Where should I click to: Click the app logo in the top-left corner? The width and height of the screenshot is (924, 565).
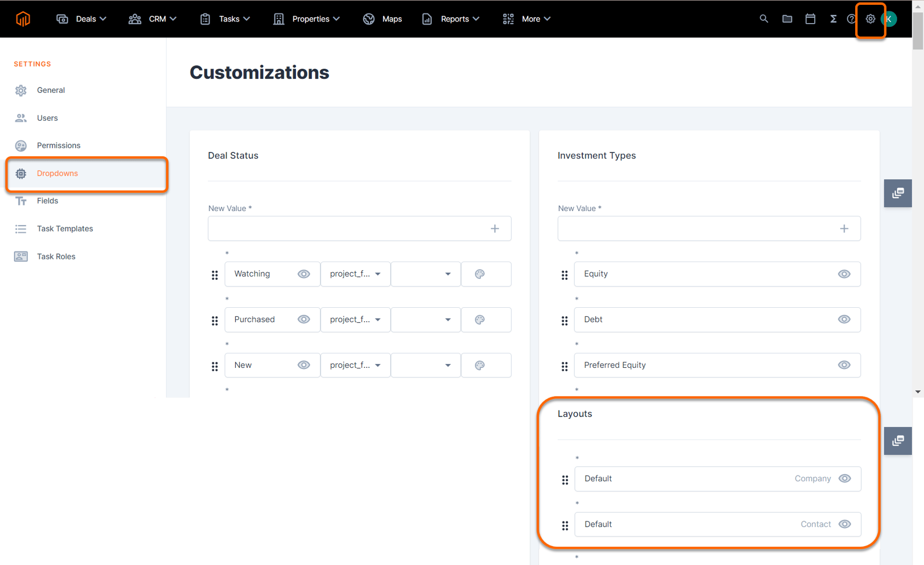click(x=23, y=18)
